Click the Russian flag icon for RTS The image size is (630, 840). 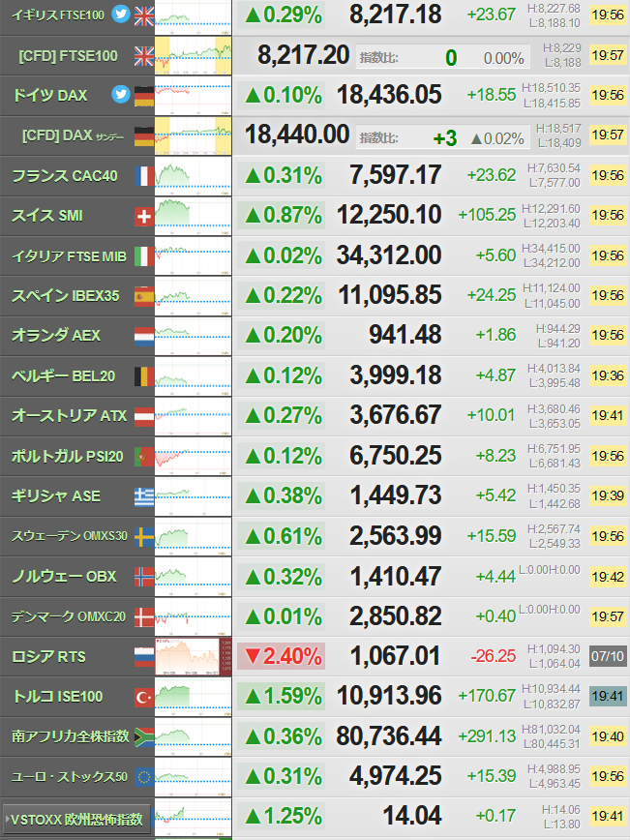[144, 657]
